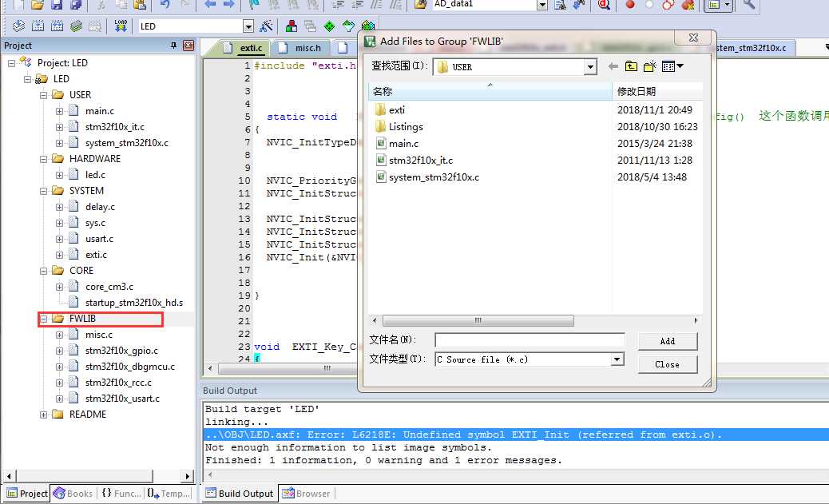
Task: Open the look-in USER folder dropdown
Action: click(x=590, y=66)
